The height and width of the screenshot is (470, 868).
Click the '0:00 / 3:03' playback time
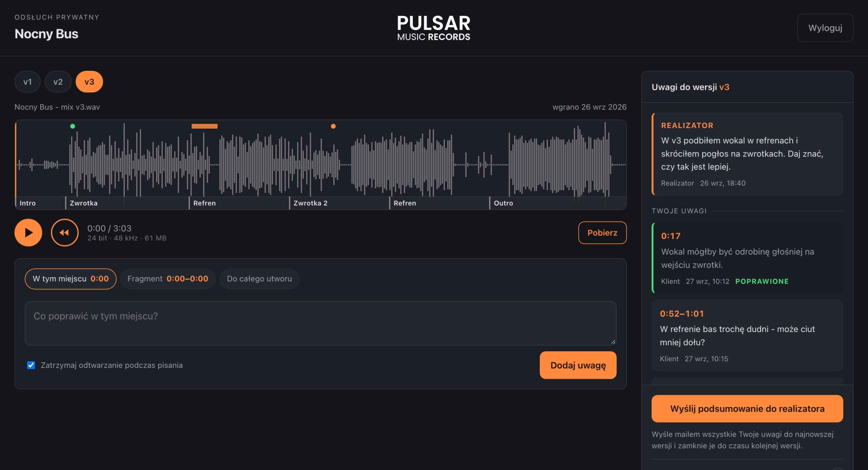(109, 228)
